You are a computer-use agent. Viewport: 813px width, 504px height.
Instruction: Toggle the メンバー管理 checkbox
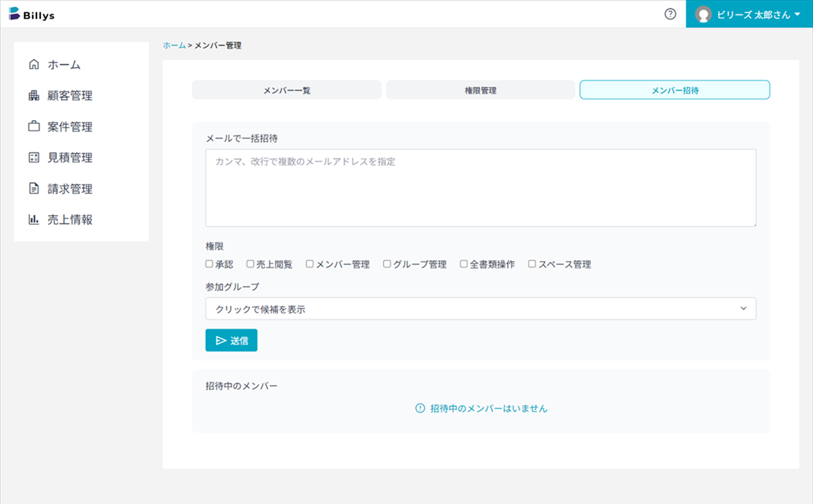[310, 264]
